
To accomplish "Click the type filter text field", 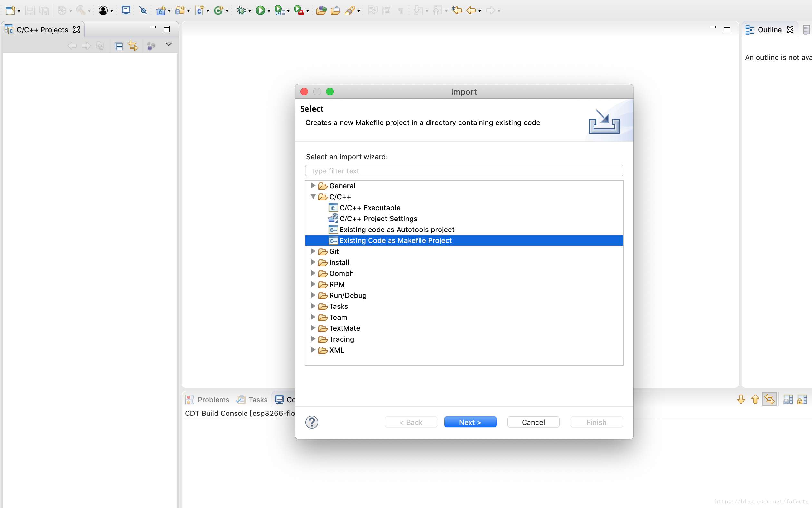I will [x=464, y=171].
